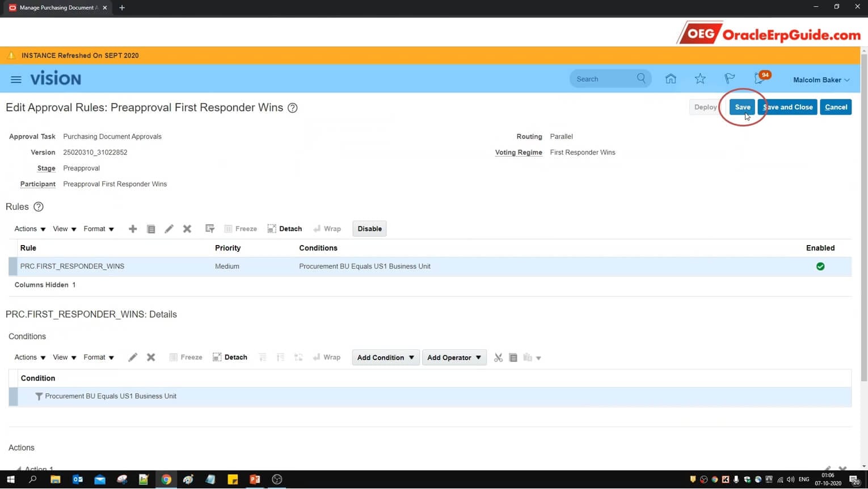Click the Rule column header
The image size is (868, 489).
pyautogui.click(x=28, y=248)
